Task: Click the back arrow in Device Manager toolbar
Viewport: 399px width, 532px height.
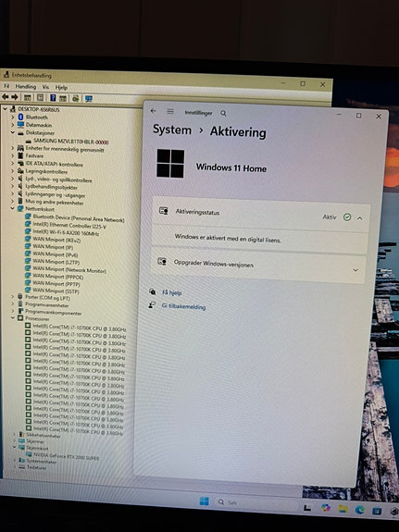Action: point(6,97)
